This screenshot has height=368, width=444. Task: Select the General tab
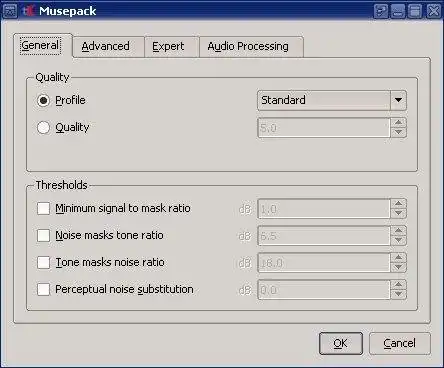coord(43,46)
